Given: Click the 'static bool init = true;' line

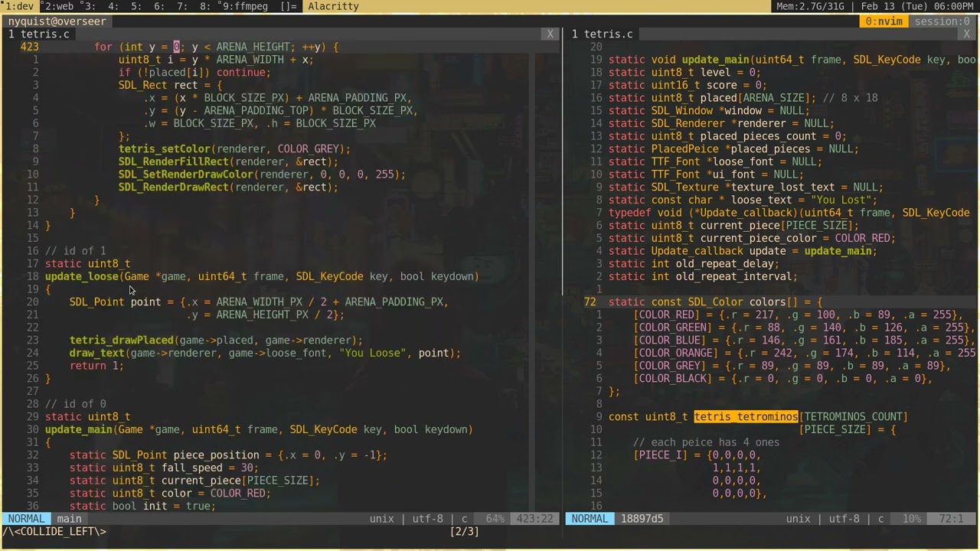Looking at the screenshot, I should tap(142, 506).
